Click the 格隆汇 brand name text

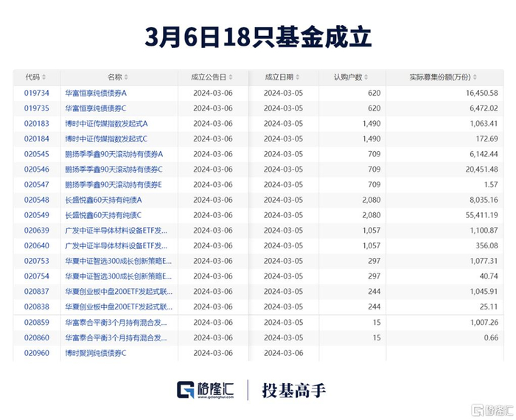click(x=215, y=390)
